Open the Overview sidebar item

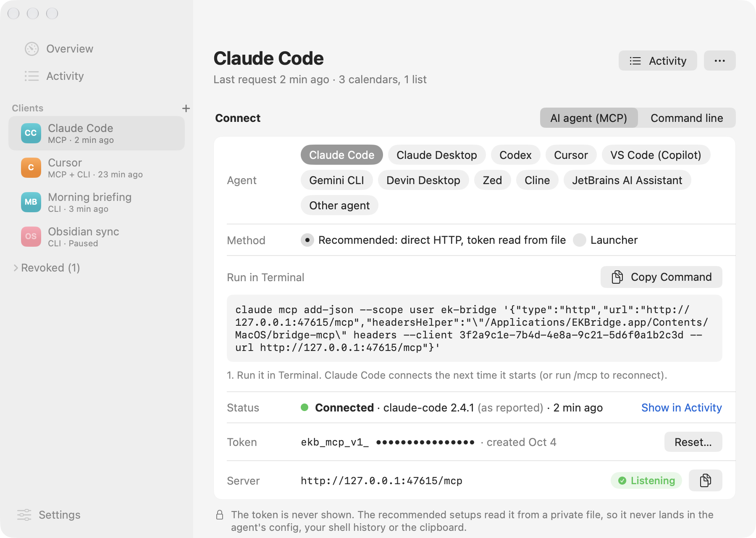pyautogui.click(x=59, y=49)
